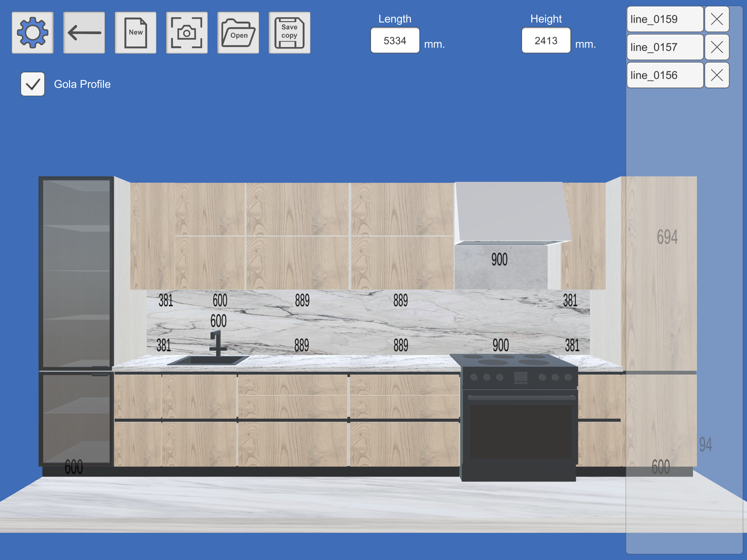
Task: Create a New project file
Action: point(135,33)
